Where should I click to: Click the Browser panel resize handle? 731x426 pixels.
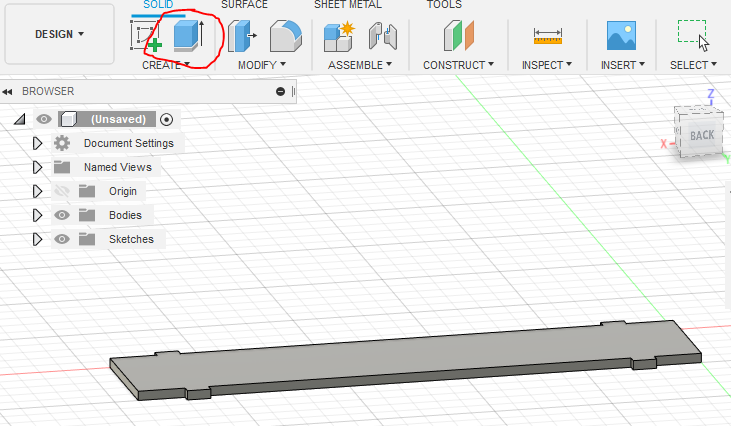click(293, 91)
